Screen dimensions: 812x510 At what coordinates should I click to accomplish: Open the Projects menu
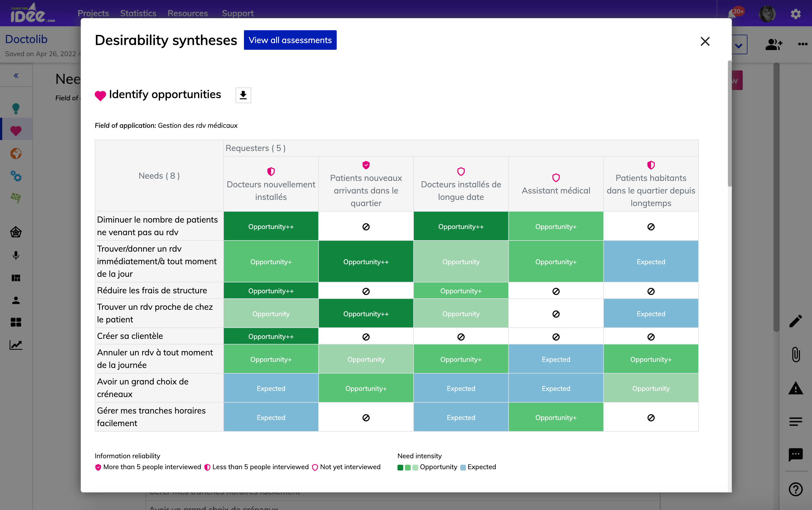click(x=93, y=13)
